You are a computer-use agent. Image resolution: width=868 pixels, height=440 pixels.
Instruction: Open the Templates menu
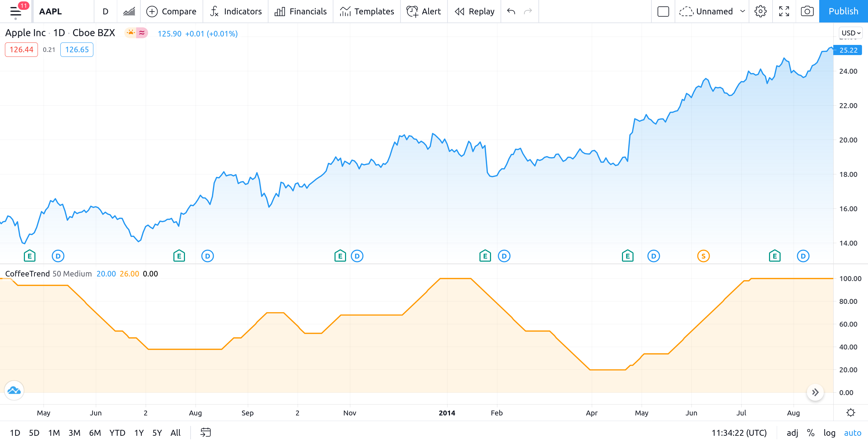click(366, 11)
